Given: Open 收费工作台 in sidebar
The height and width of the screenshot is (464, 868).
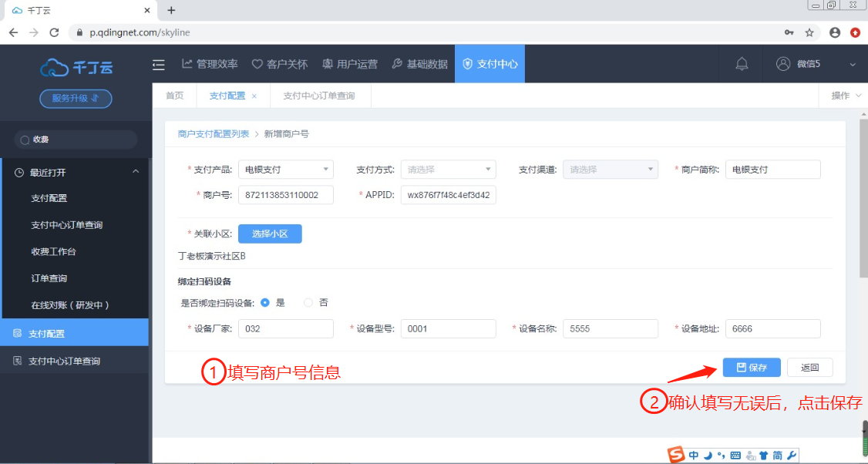Looking at the screenshot, I should (53, 251).
